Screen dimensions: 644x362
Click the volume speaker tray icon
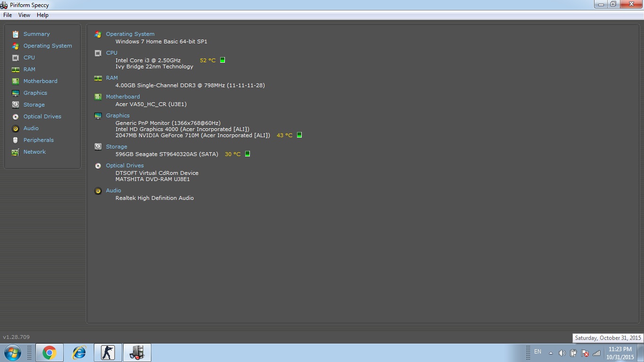[562, 353]
